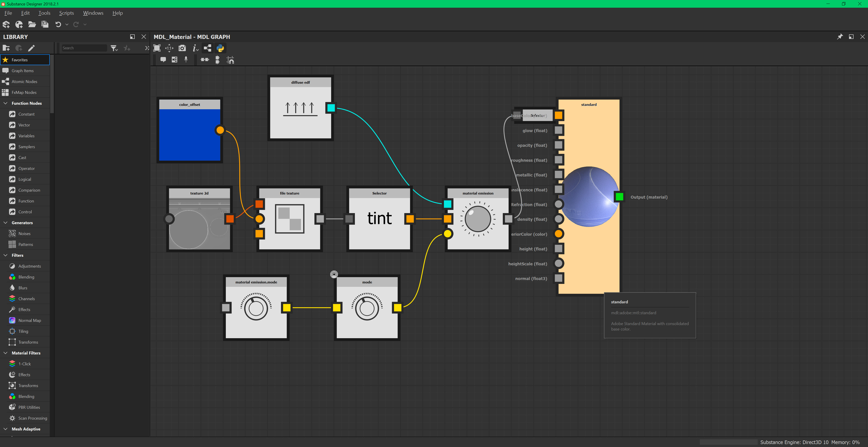Click the mode node yellow output connector
The width and height of the screenshot is (868, 447).
[x=398, y=307]
